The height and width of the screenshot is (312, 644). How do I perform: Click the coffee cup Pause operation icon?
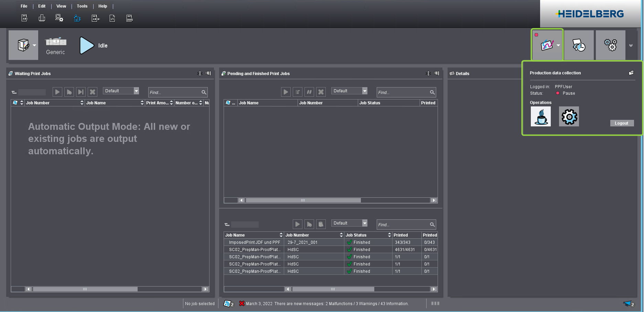(x=540, y=116)
